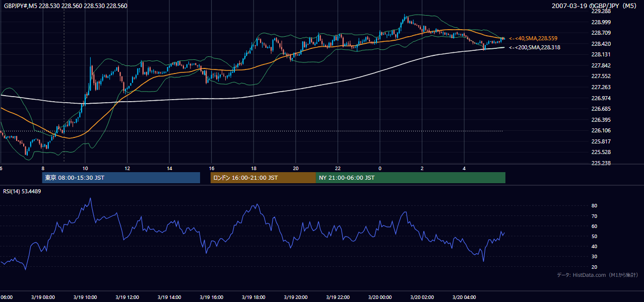Screen dimensions: 644x302
Task: Click the 3/20 04:00 bottom date label
Action: point(464,297)
